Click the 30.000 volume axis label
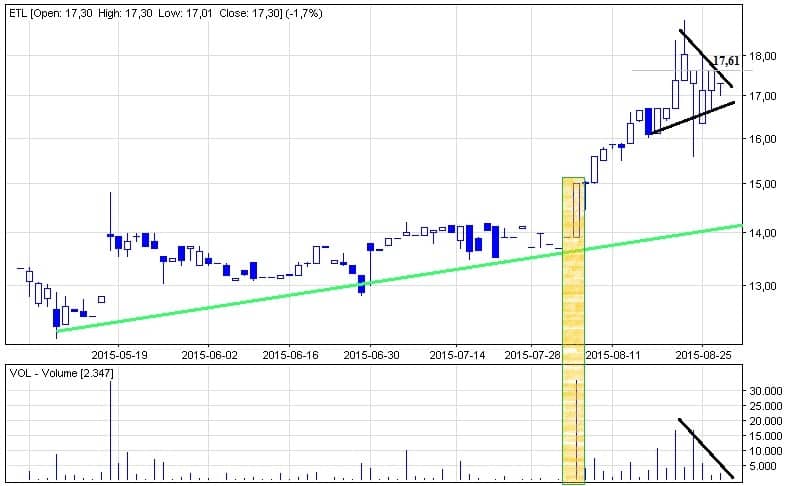 pyautogui.click(x=766, y=391)
